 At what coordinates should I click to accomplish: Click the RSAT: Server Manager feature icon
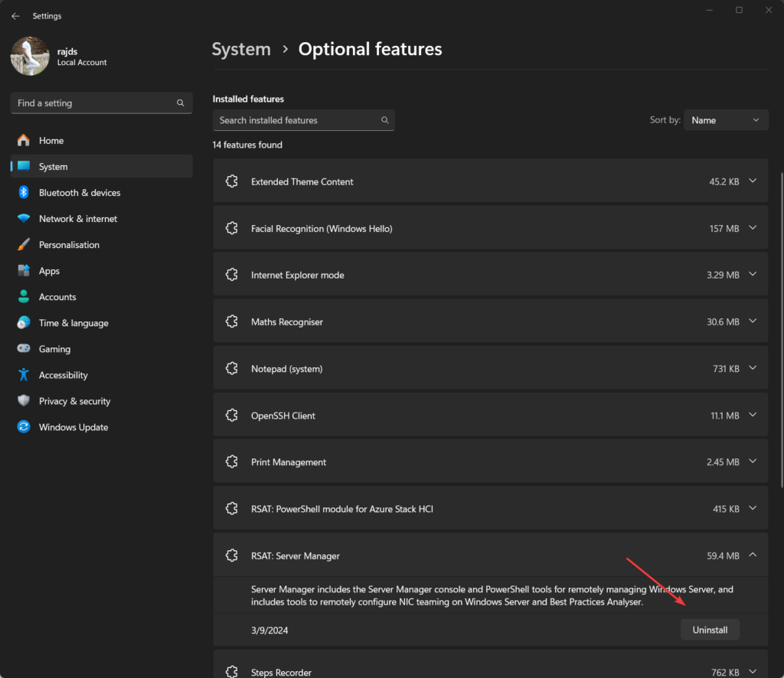point(231,556)
